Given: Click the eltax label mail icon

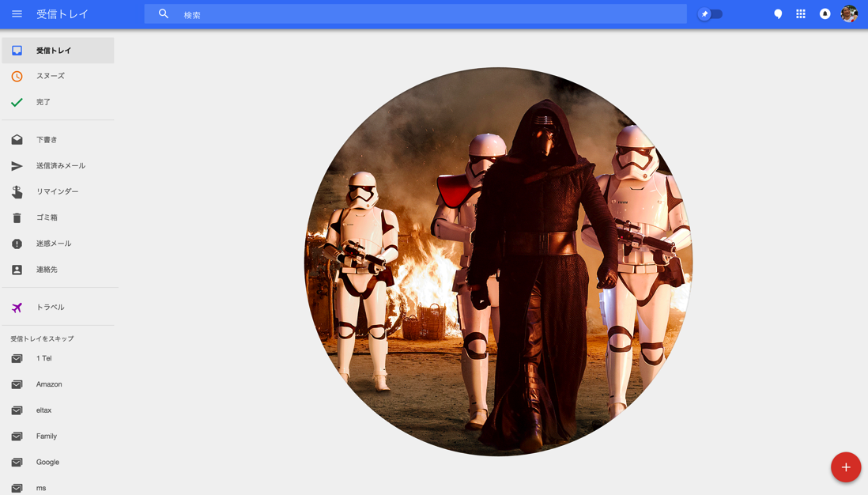Looking at the screenshot, I should (x=17, y=410).
